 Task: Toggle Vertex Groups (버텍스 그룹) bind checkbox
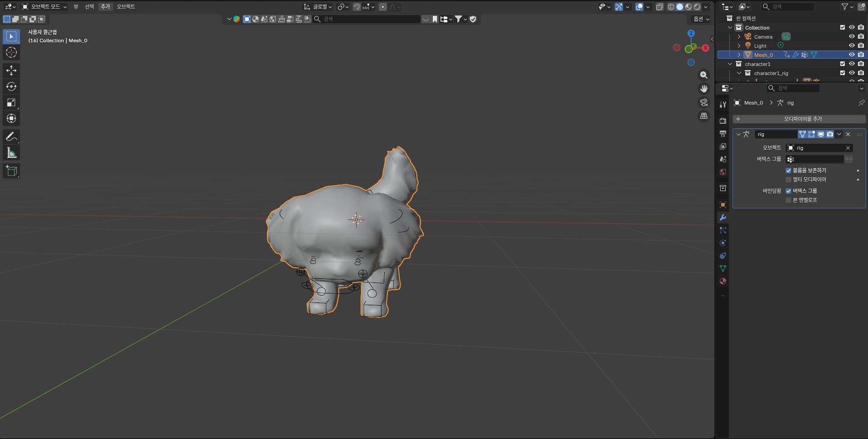tap(788, 191)
